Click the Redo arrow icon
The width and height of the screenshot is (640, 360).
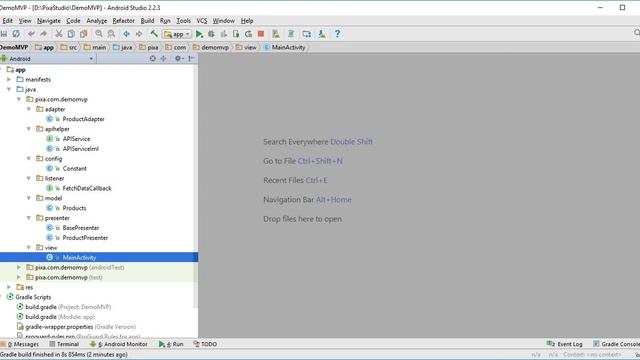click(44, 34)
